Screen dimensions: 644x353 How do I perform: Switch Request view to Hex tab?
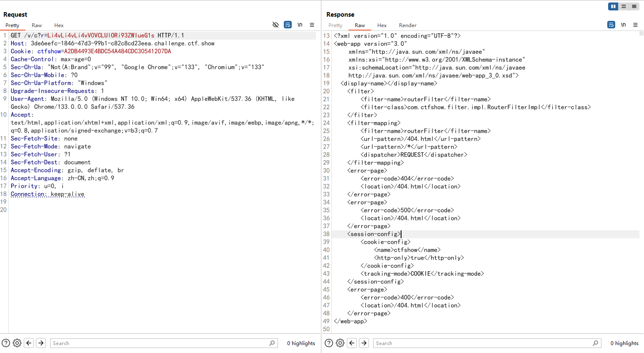[59, 25]
